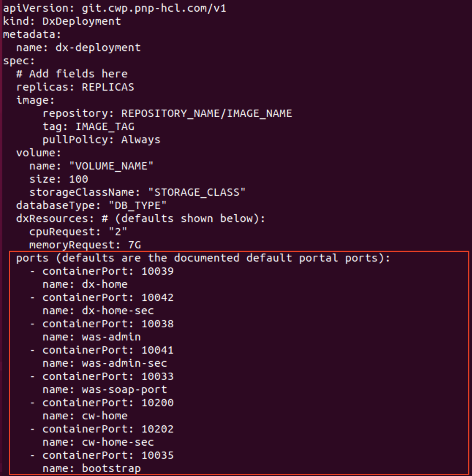Place cursor on dx-deployment metadata name
The width and height of the screenshot is (472, 476).
tap(98, 47)
